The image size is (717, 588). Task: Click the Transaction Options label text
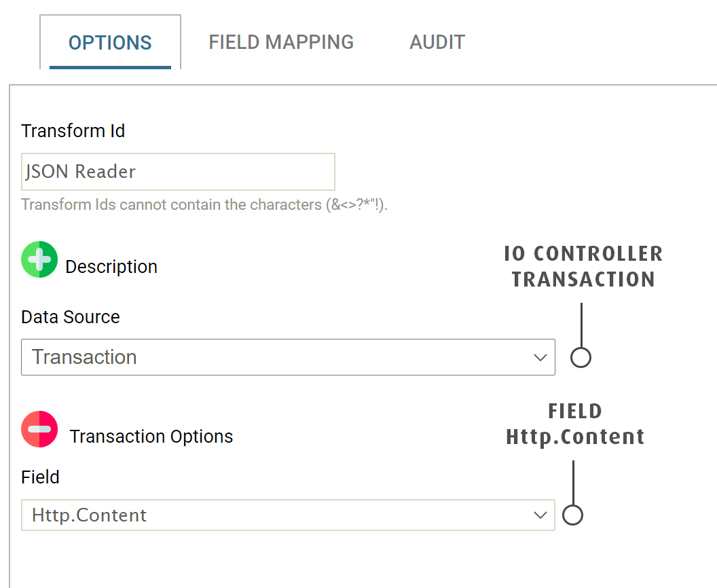coord(151,437)
